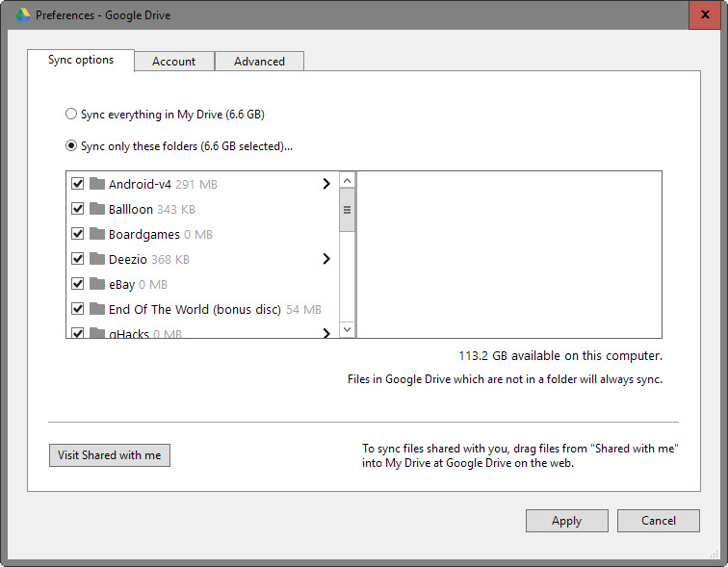The height and width of the screenshot is (567, 728).
Task: Click the 291 MB size label
Action: coord(196,185)
